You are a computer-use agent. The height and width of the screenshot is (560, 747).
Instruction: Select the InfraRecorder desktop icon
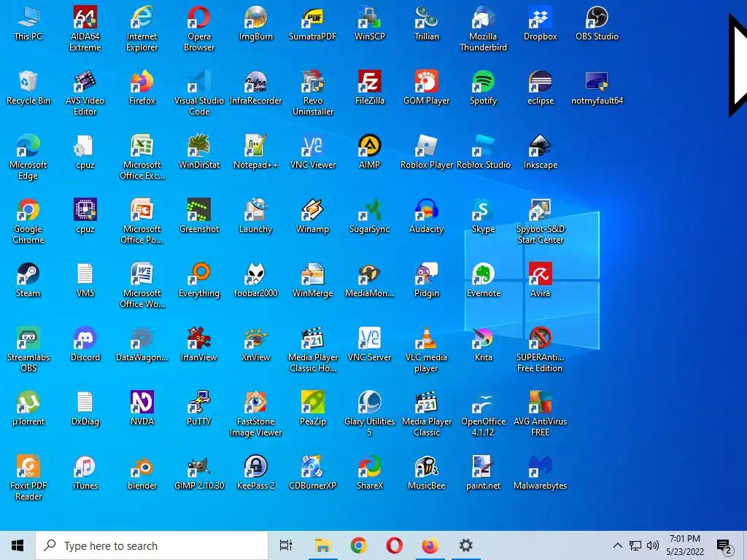point(256,88)
